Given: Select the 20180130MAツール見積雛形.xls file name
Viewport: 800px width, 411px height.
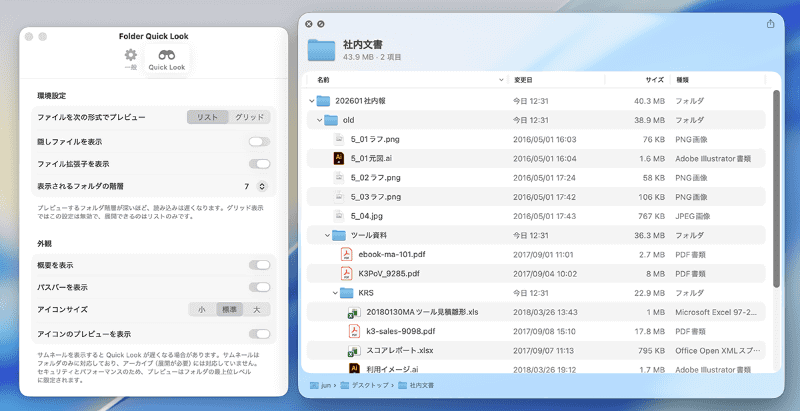Looking at the screenshot, I should (422, 312).
